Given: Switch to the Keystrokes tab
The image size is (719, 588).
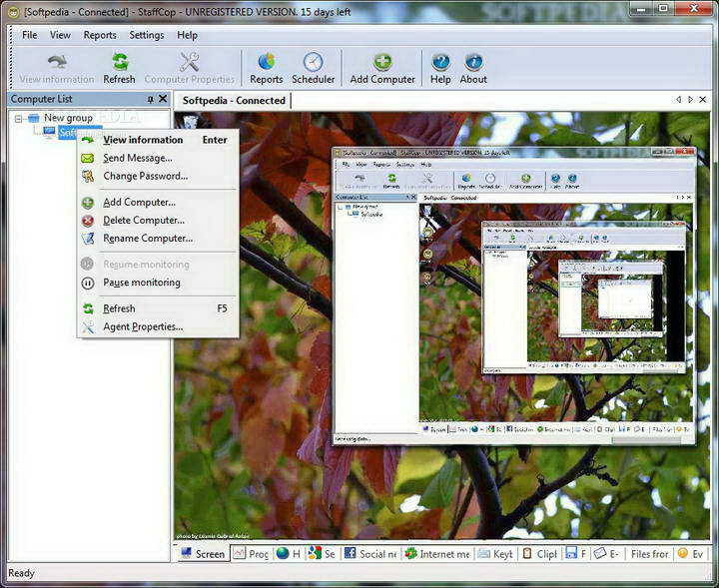Looking at the screenshot, I should pos(495,554).
